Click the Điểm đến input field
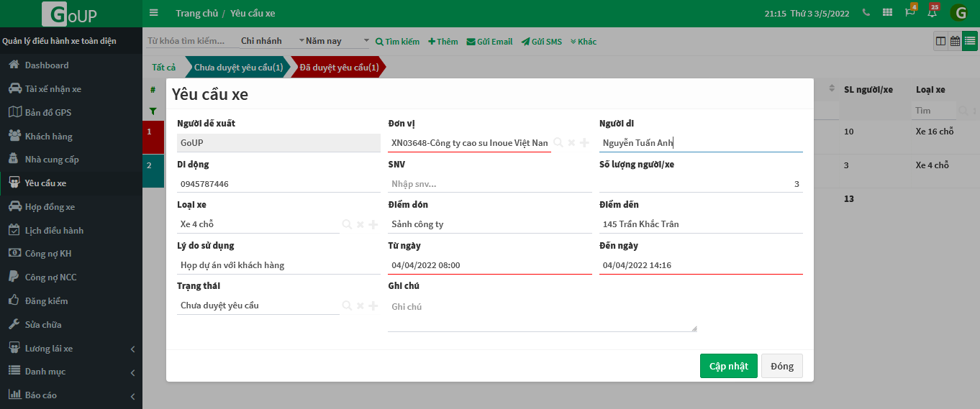Viewport: 980px width, 409px height. [x=700, y=224]
